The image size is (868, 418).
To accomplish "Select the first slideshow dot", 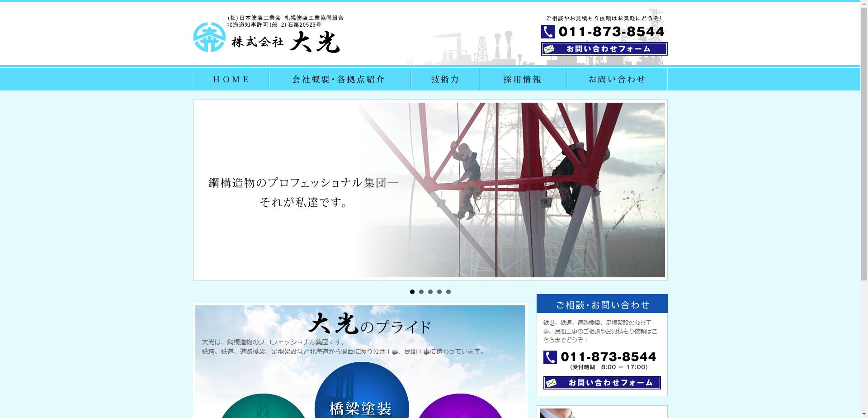I will (412, 292).
